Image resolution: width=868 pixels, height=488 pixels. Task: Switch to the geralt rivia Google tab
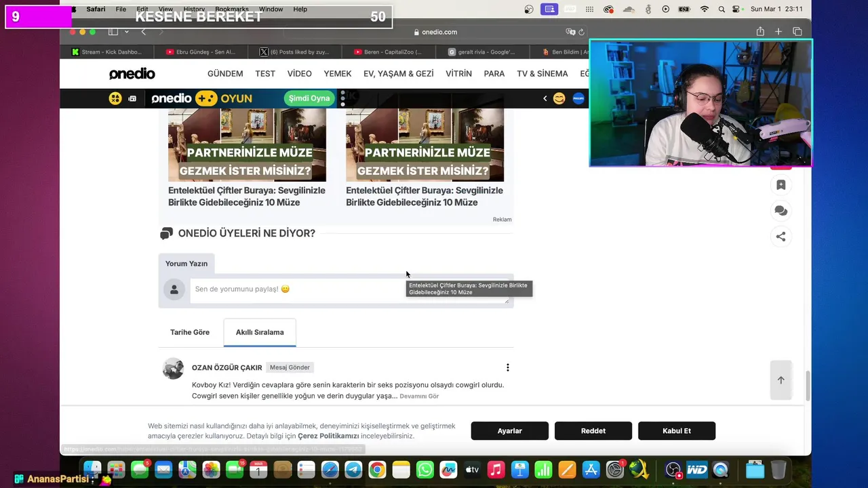point(481,52)
